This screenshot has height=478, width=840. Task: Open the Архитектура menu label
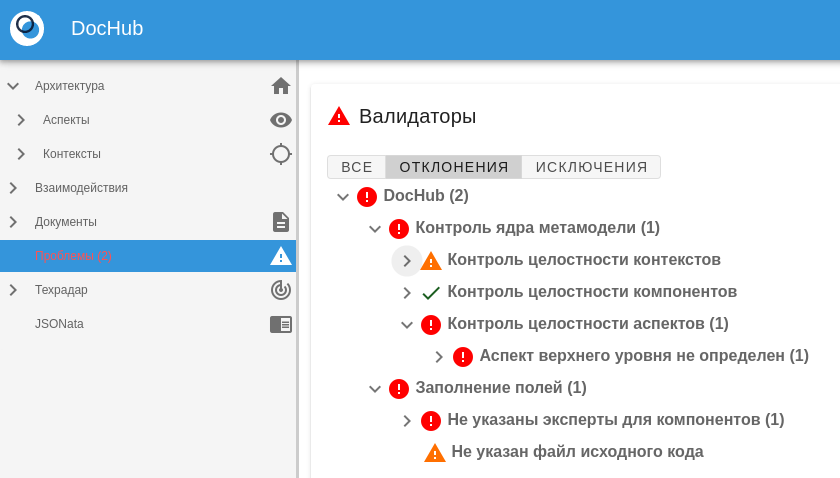pyautogui.click(x=70, y=86)
